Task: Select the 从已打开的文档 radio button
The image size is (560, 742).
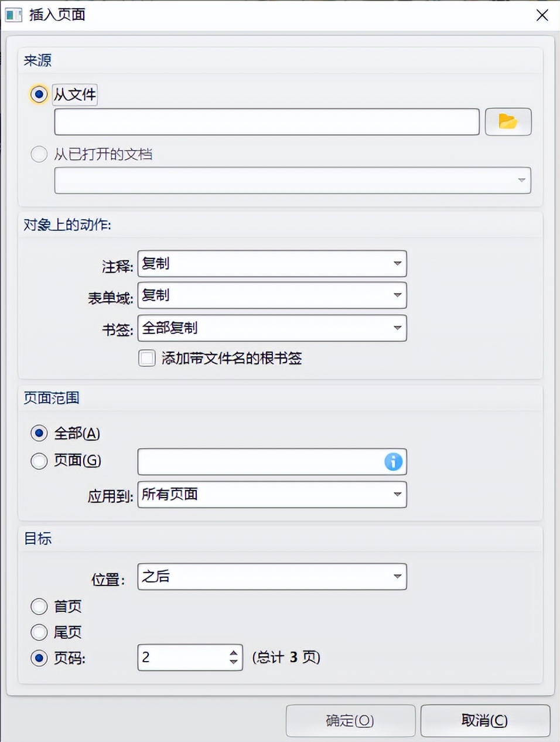Action: [x=39, y=154]
